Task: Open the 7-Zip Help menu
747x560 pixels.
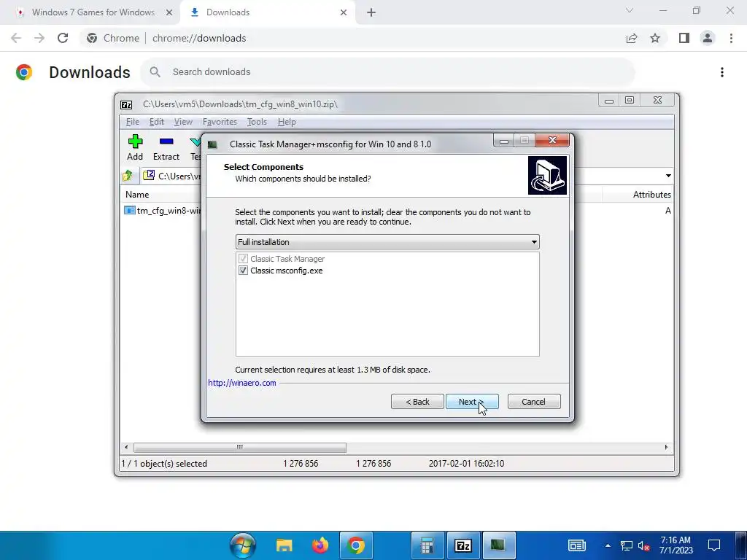Action: pyautogui.click(x=287, y=122)
